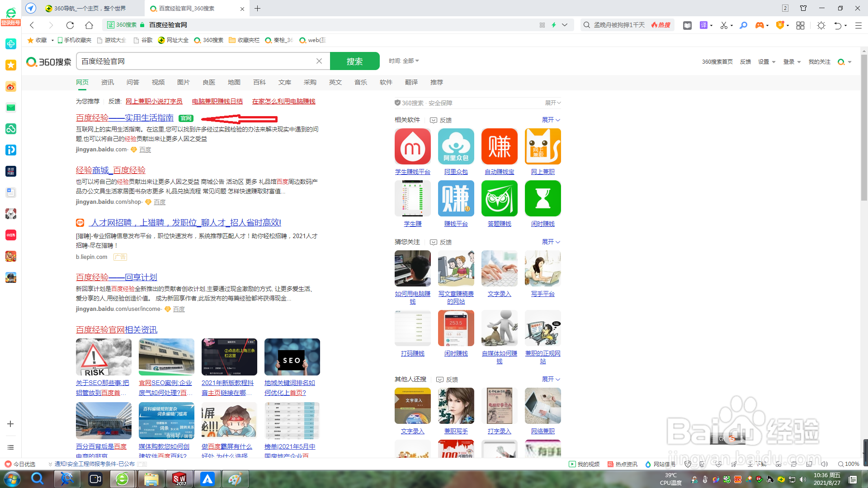Open the mail sidebar icon
The height and width of the screenshot is (488, 868).
(11, 108)
